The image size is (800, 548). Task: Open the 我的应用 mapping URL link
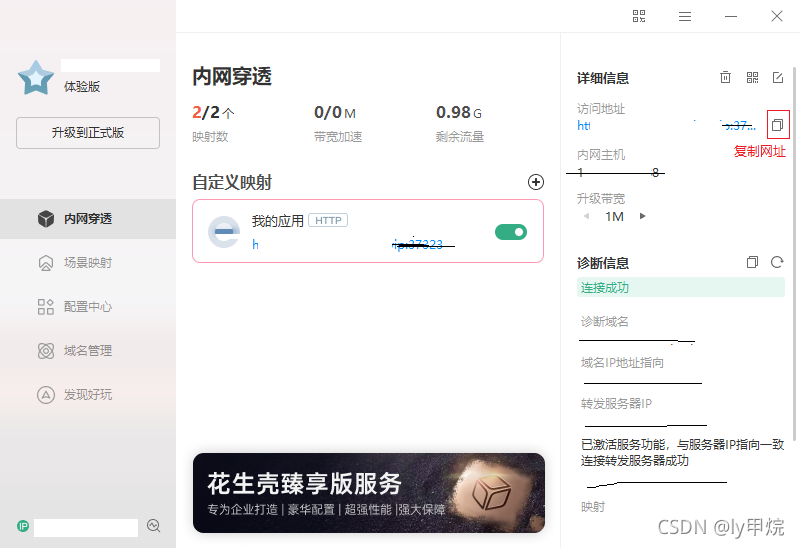(347, 245)
